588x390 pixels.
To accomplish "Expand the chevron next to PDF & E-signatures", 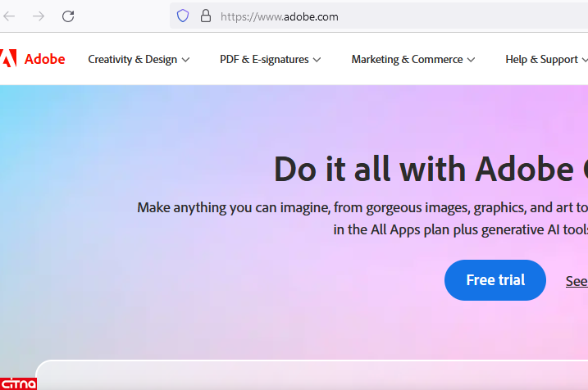I will click(x=317, y=60).
